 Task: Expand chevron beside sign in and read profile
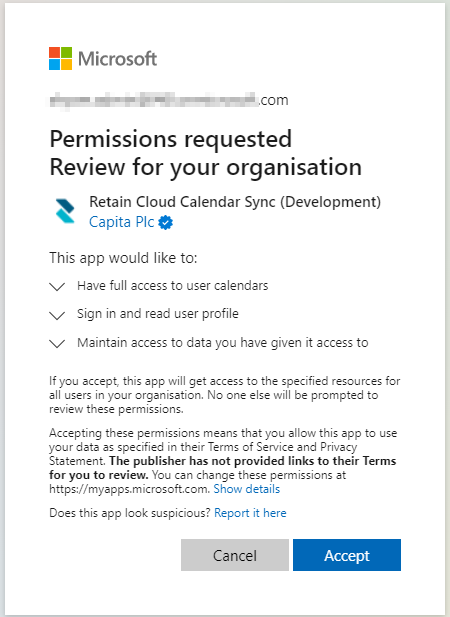pos(57,315)
